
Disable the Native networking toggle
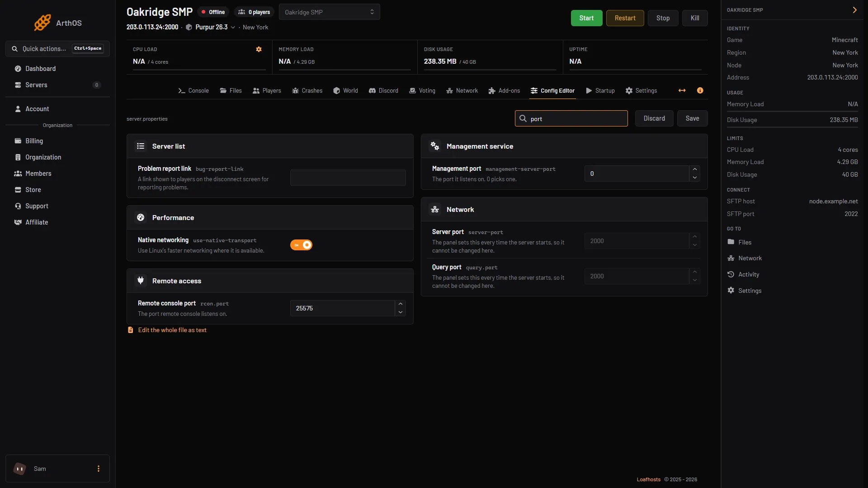pos(301,245)
